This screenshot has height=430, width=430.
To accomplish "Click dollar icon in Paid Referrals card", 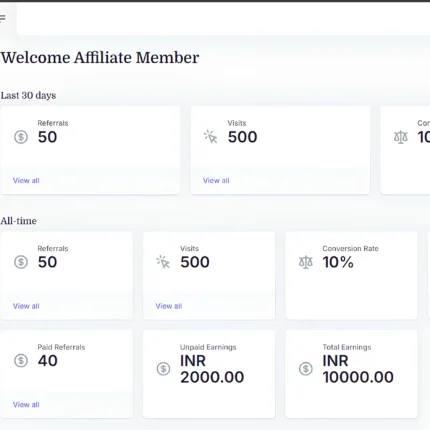I will point(21,361).
